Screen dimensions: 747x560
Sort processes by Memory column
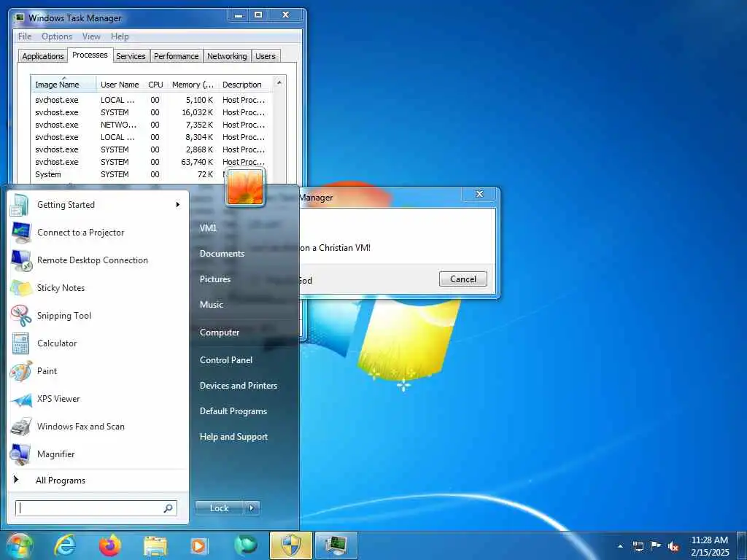193,85
